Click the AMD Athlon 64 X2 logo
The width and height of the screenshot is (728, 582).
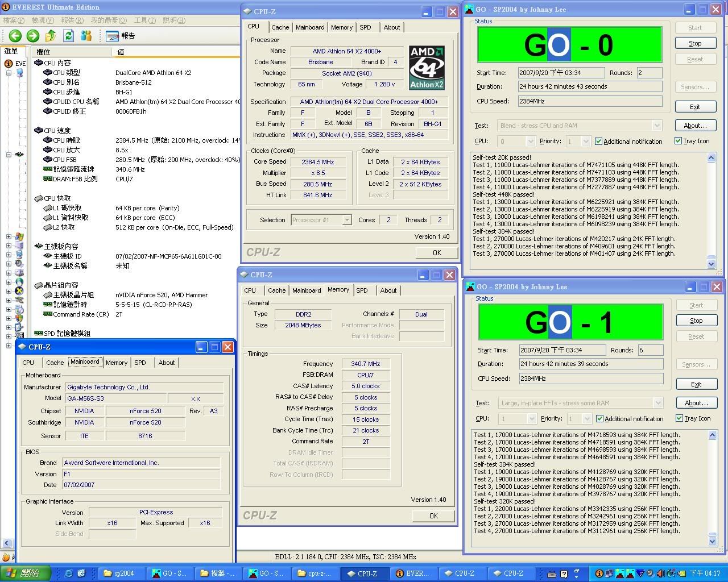pos(427,68)
